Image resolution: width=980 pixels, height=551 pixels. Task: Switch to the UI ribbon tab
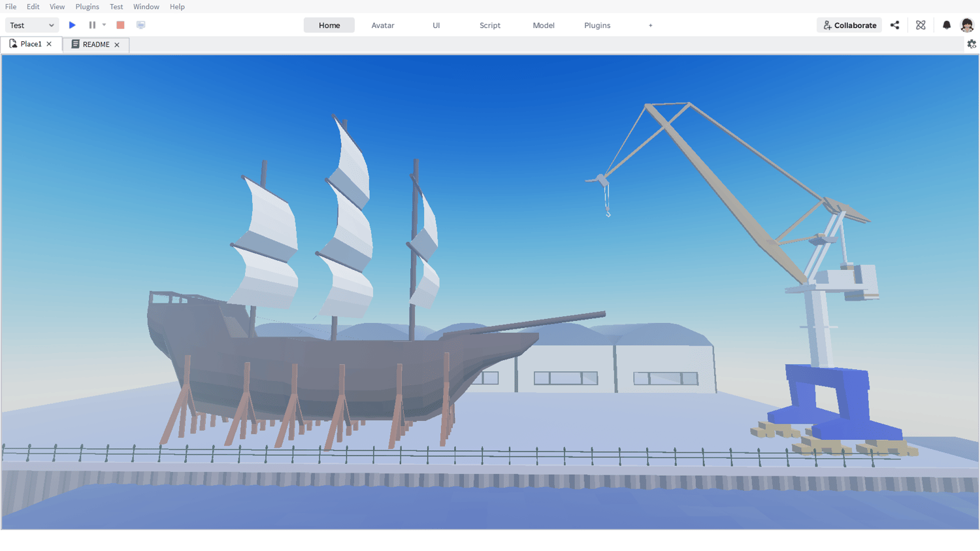pos(436,25)
